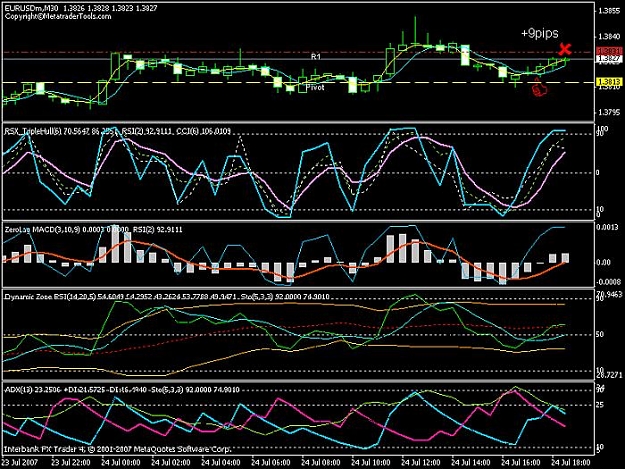The image size is (625, 469).
Task: Click the 24 Jul 16:00 time label
Action: pyautogui.click(x=521, y=463)
